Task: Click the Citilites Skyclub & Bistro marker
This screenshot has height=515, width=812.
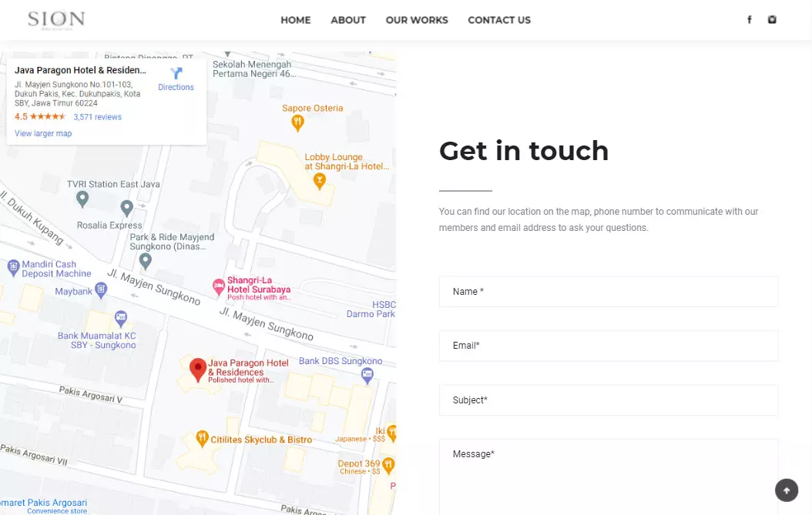Action: (x=202, y=439)
